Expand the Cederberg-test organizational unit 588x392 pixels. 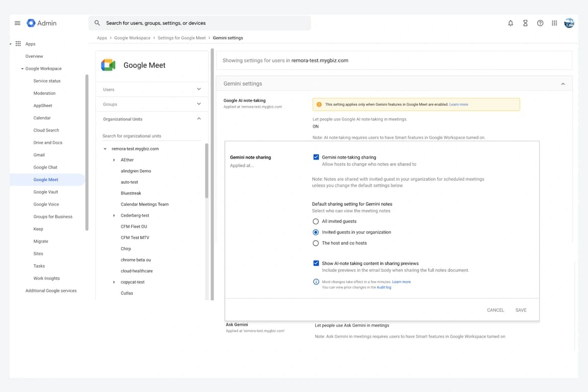pos(114,216)
